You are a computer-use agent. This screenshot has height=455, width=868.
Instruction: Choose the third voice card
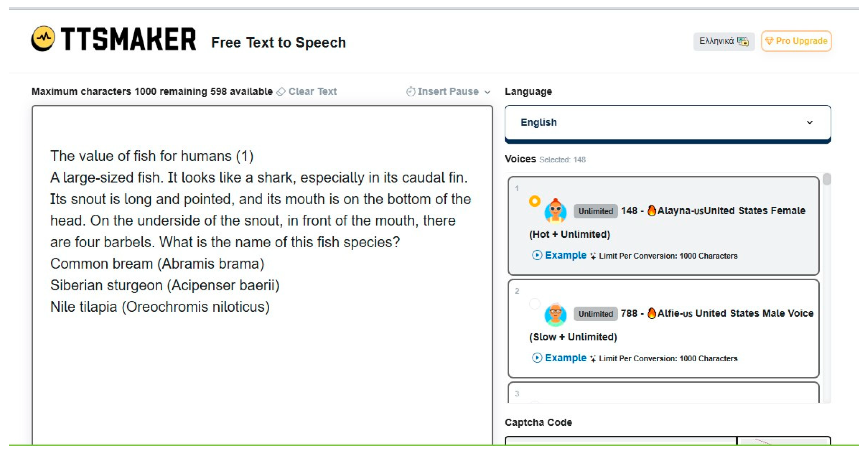663,393
